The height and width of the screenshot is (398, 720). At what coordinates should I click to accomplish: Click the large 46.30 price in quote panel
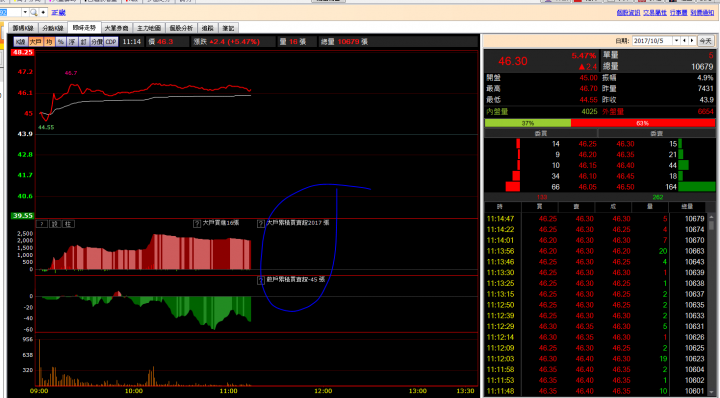pyautogui.click(x=513, y=62)
